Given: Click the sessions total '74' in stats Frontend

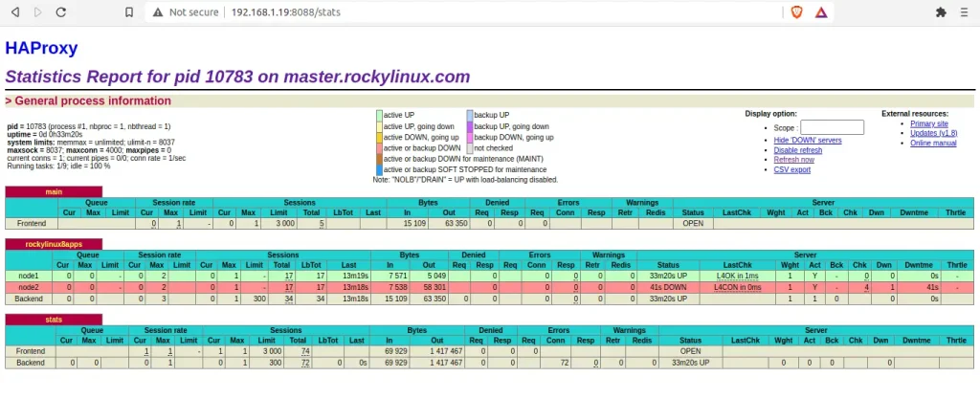Looking at the screenshot, I should point(305,351).
